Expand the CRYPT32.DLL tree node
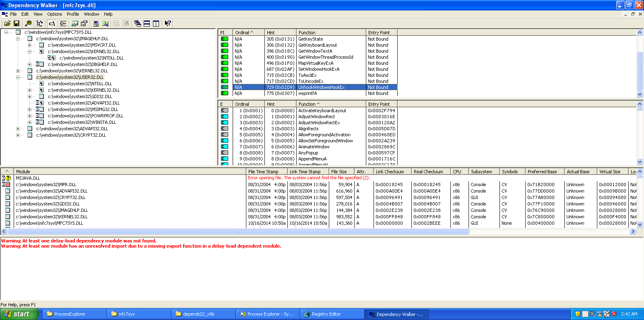This screenshot has width=644, height=320. (18, 135)
